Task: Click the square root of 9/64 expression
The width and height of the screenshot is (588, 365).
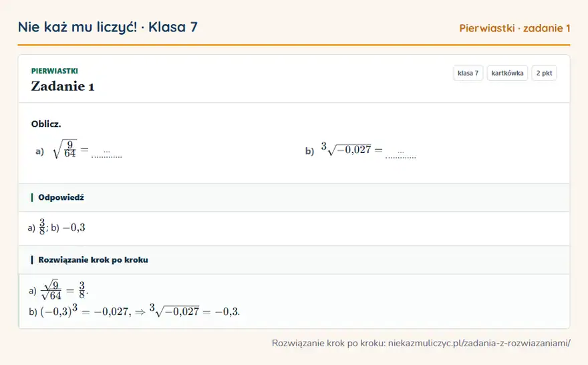Action: (x=65, y=149)
